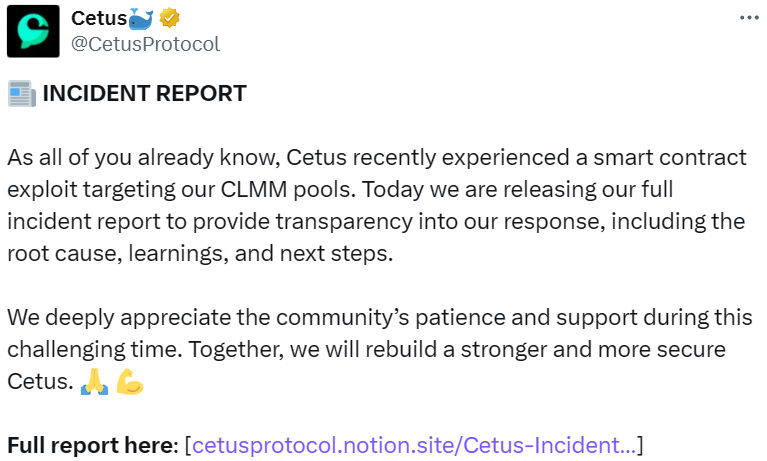Click the flexed bicep emoji
Screen dimensions: 767x461
pos(130,382)
